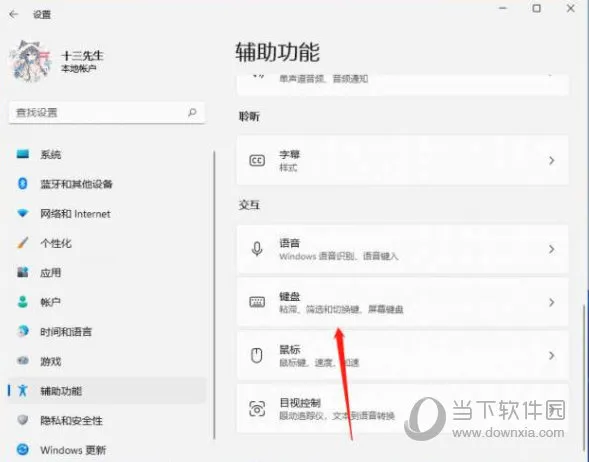Click the CC captions icon
The height and width of the screenshot is (462, 589).
pyautogui.click(x=257, y=161)
